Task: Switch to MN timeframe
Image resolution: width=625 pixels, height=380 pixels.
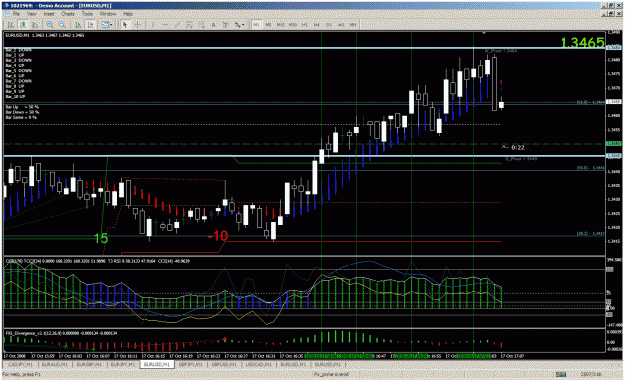Action: [x=353, y=25]
